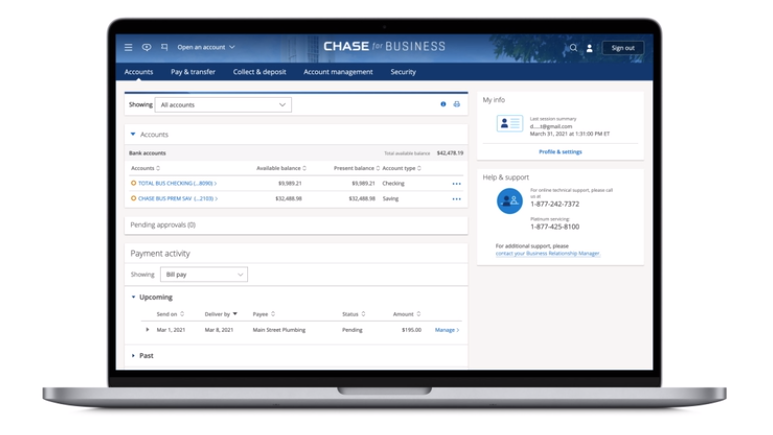
Task: Sort by Send on column
Action: [x=170, y=314]
